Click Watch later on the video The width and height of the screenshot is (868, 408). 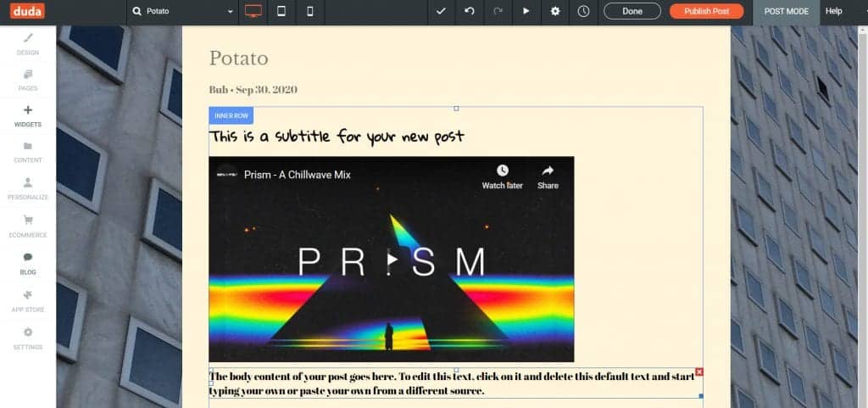[502, 176]
